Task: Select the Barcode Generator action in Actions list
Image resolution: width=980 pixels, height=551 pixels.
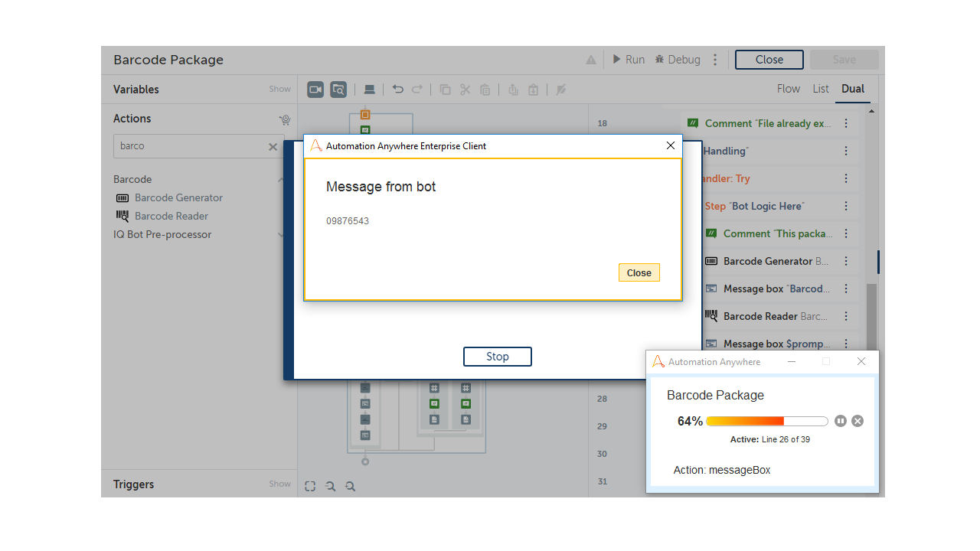Action: point(169,197)
